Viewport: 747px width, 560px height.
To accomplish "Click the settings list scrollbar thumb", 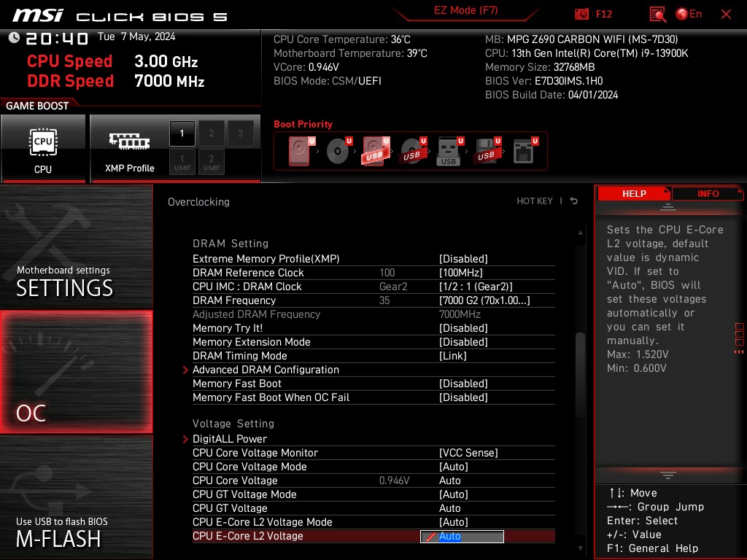I will (580, 374).
